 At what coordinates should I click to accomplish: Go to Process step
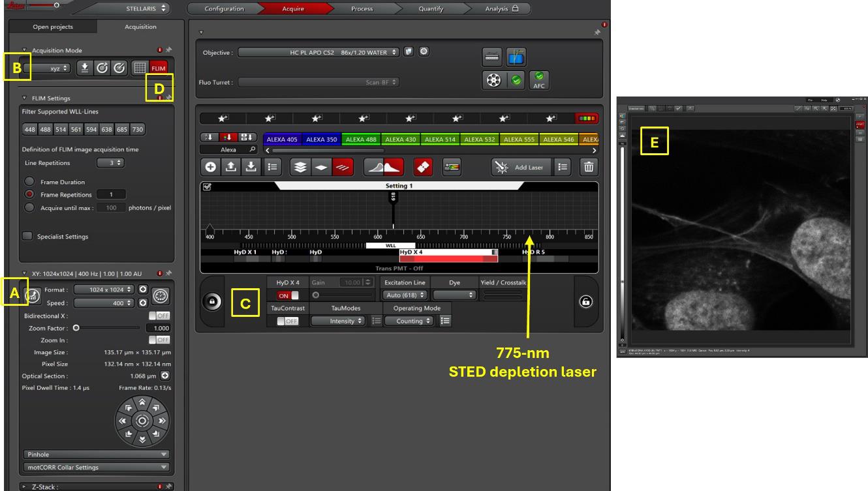[362, 8]
